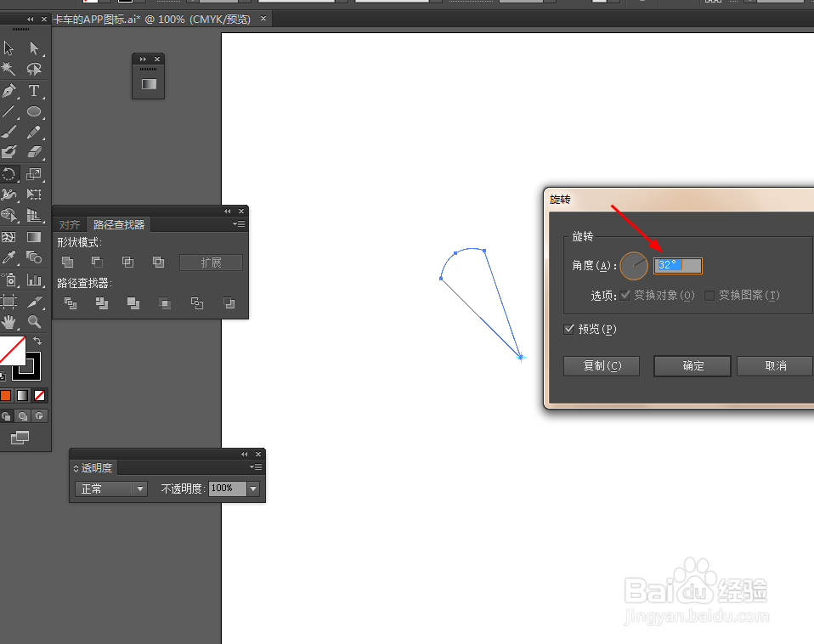Select the Selection tool (black arrow)
Screen dimensions: 814x644
(x=8, y=48)
